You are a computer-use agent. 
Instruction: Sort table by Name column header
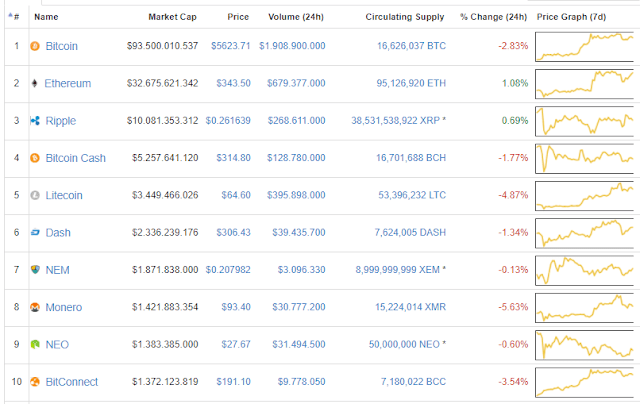click(46, 17)
